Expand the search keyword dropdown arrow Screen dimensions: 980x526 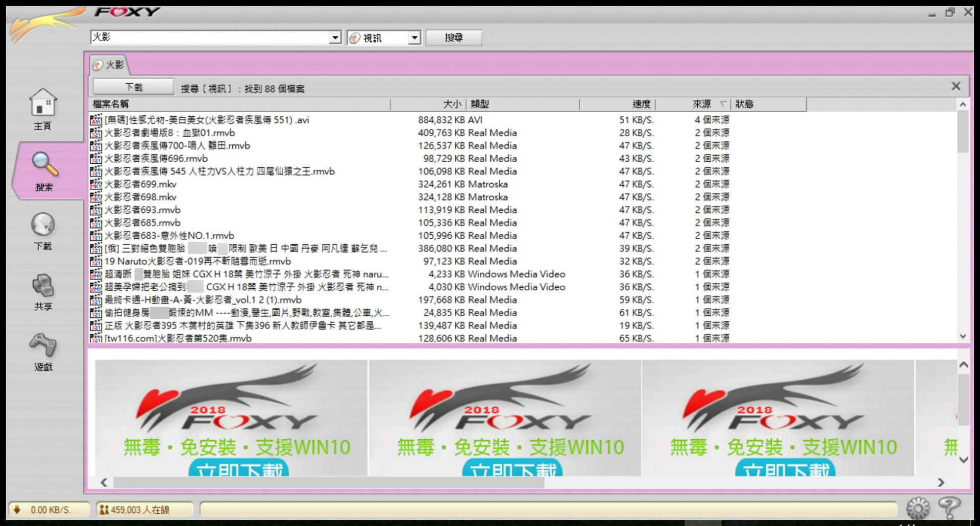(x=335, y=38)
